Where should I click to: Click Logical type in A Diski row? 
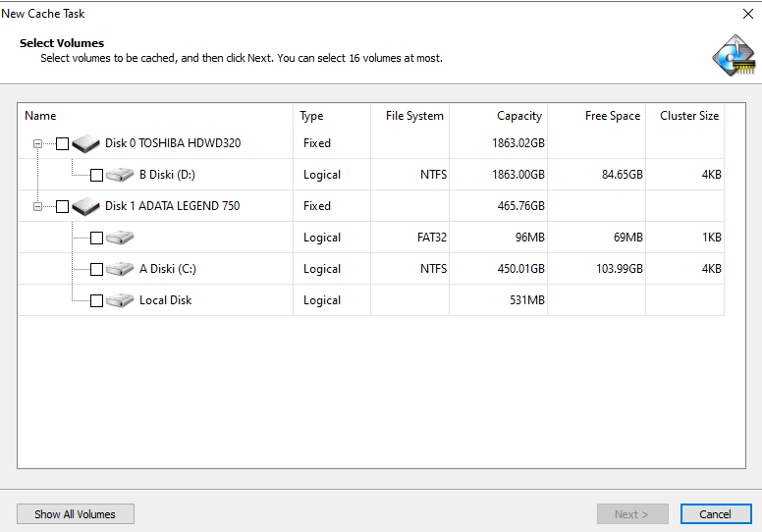click(x=322, y=269)
